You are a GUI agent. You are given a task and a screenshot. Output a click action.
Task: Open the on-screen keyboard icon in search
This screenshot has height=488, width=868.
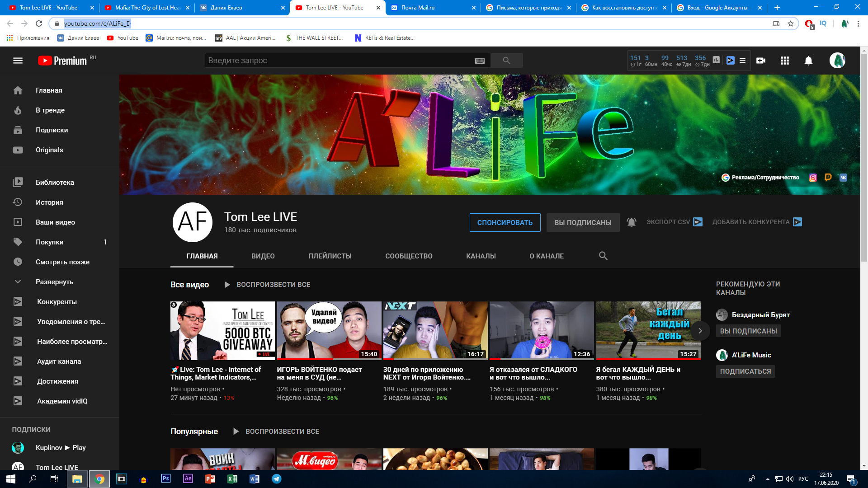coord(480,61)
